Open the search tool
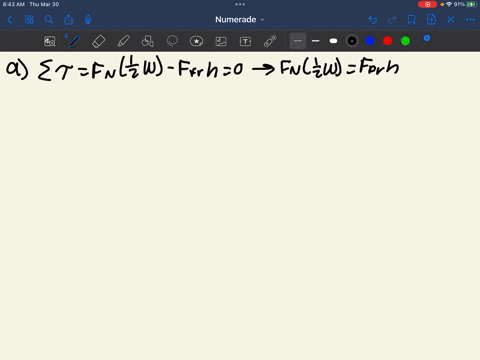 [x=49, y=20]
